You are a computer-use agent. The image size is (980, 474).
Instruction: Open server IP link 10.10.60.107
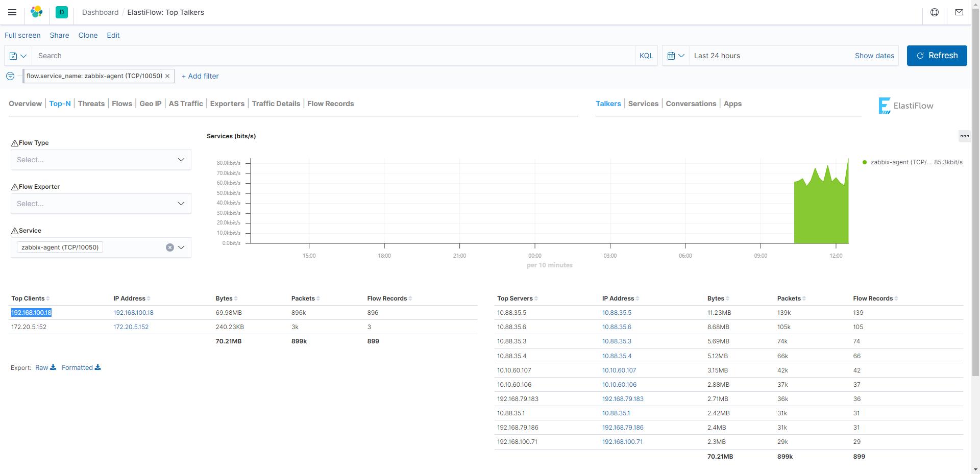[x=619, y=370]
